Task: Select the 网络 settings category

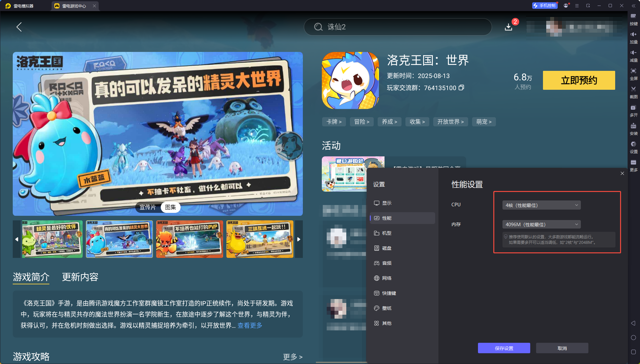Action: [402, 278]
